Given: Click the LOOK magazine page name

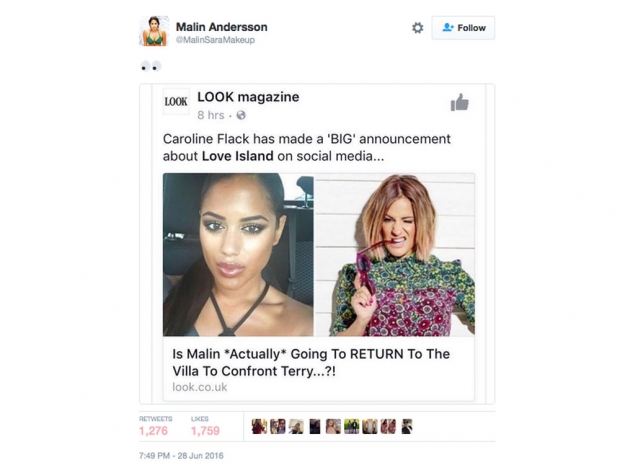Looking at the screenshot, I should pyautogui.click(x=248, y=97).
